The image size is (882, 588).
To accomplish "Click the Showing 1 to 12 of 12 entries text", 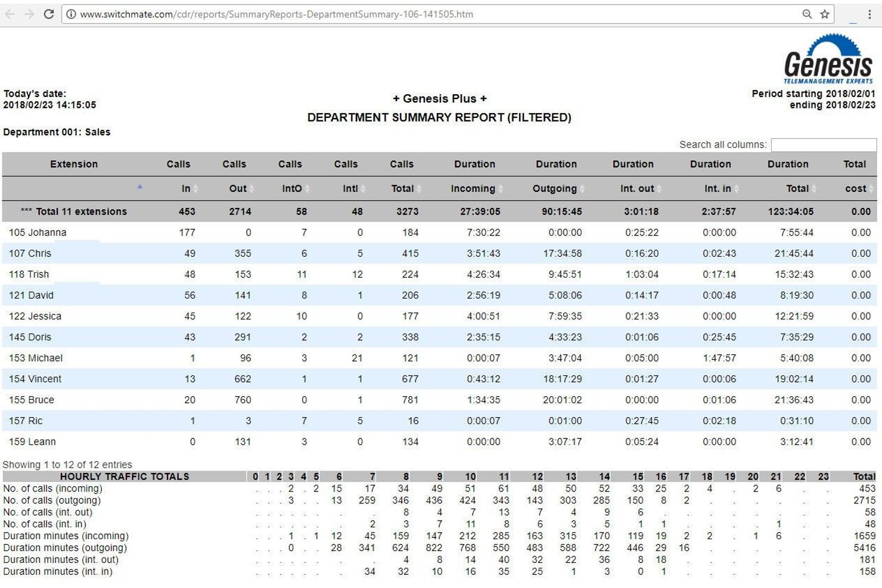I will pos(67,465).
